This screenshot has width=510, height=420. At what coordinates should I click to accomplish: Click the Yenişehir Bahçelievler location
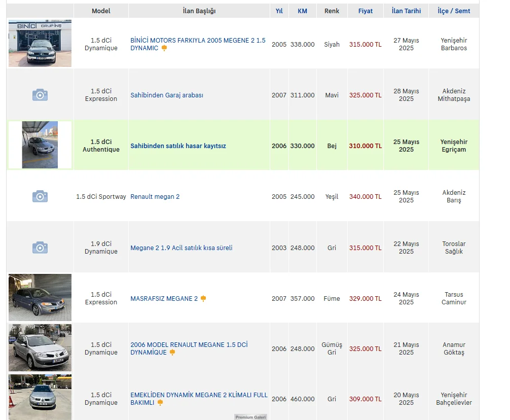click(454, 399)
